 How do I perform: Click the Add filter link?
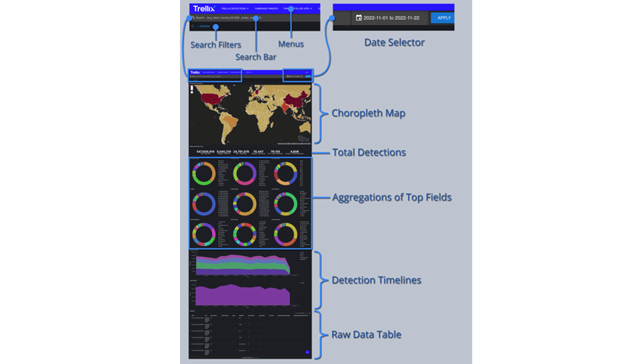pos(204,26)
